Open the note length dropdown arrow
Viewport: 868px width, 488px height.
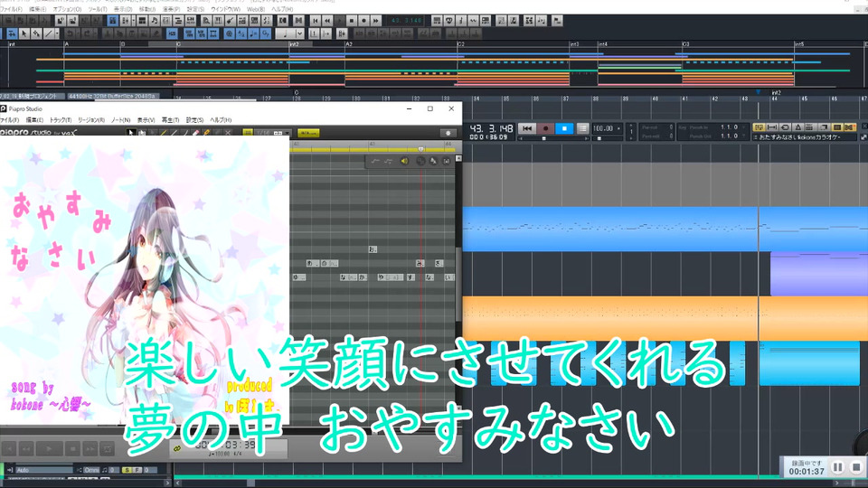[299, 33]
